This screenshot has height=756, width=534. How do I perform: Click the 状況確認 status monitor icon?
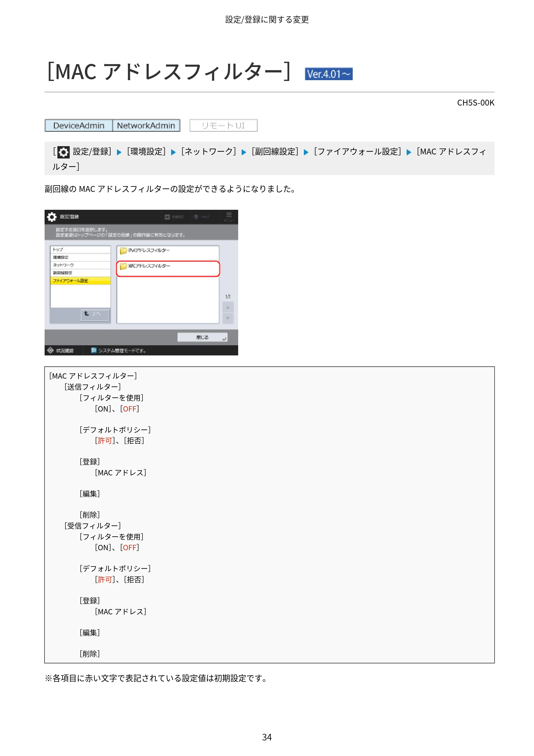(x=50, y=350)
